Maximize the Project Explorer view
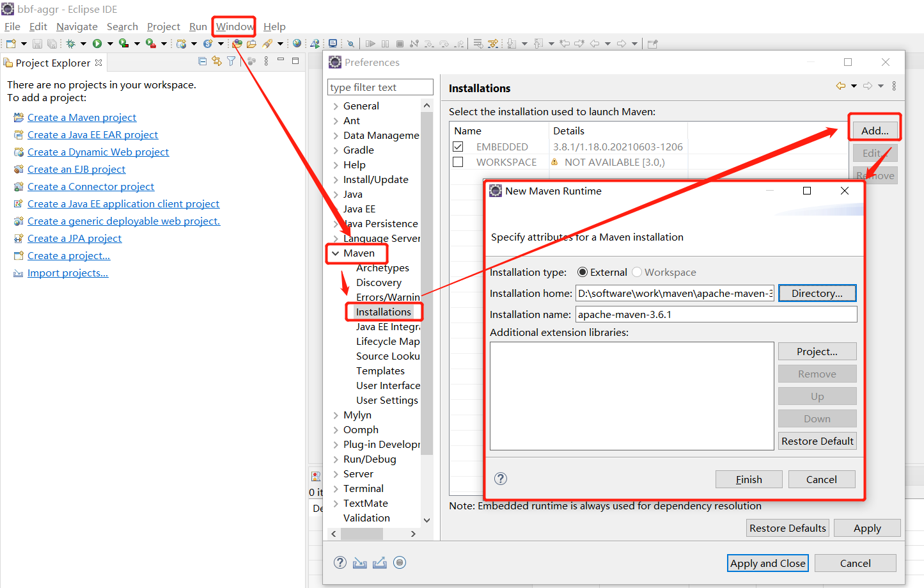The height and width of the screenshot is (588, 924). pos(295,61)
